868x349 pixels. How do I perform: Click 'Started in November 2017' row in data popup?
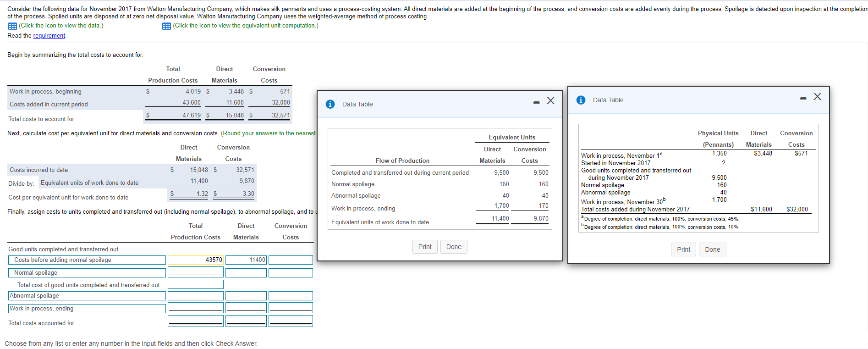tap(616, 163)
